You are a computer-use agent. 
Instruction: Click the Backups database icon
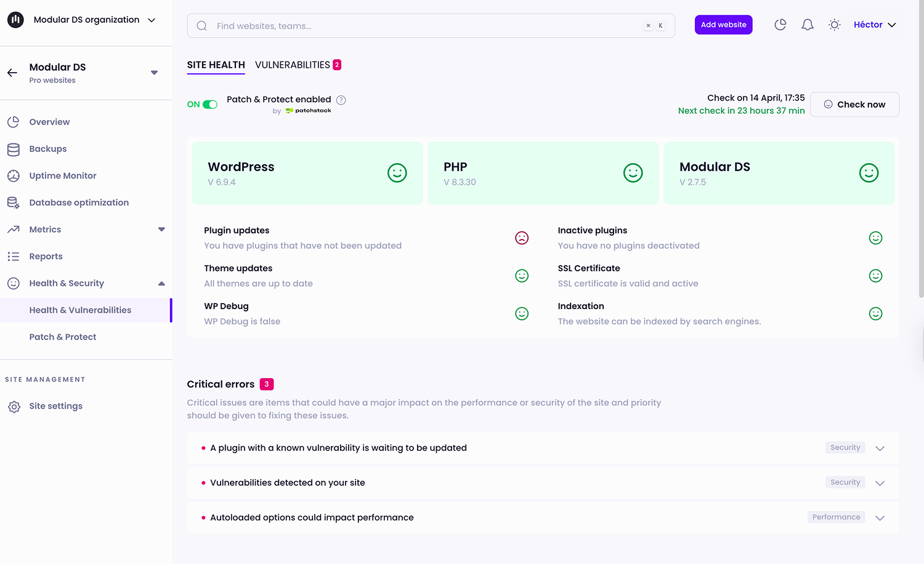pyautogui.click(x=14, y=149)
